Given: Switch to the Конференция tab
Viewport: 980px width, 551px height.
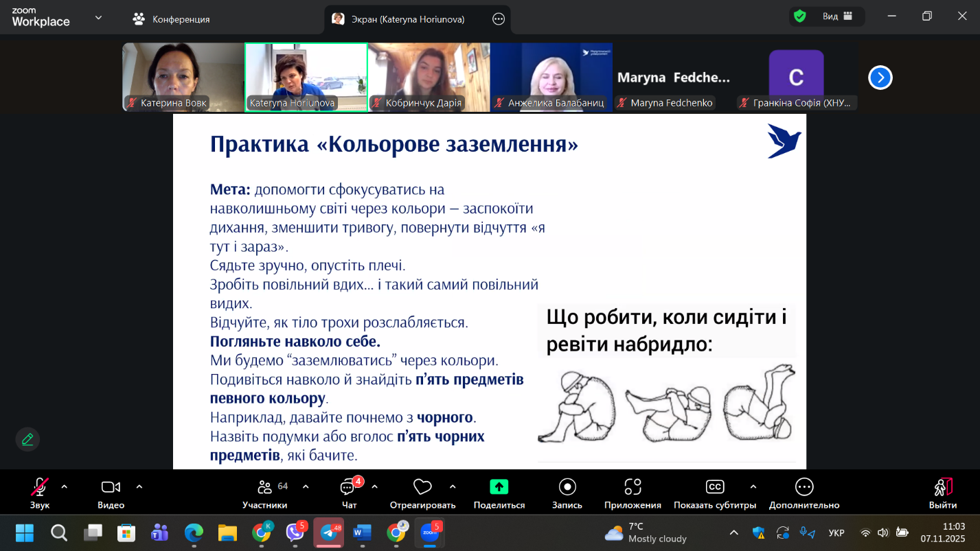Looking at the screenshot, I should [x=172, y=19].
